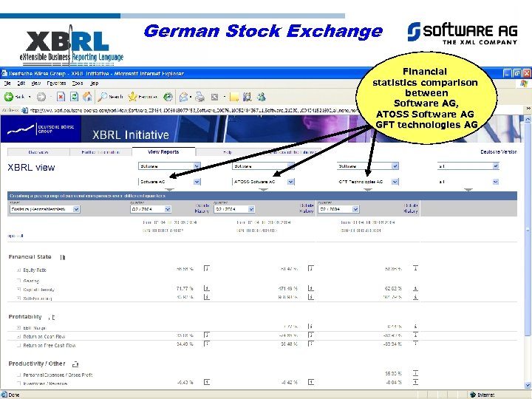Click the Edit page icon after printer
Screen dimensions: 532x399
point(214,97)
